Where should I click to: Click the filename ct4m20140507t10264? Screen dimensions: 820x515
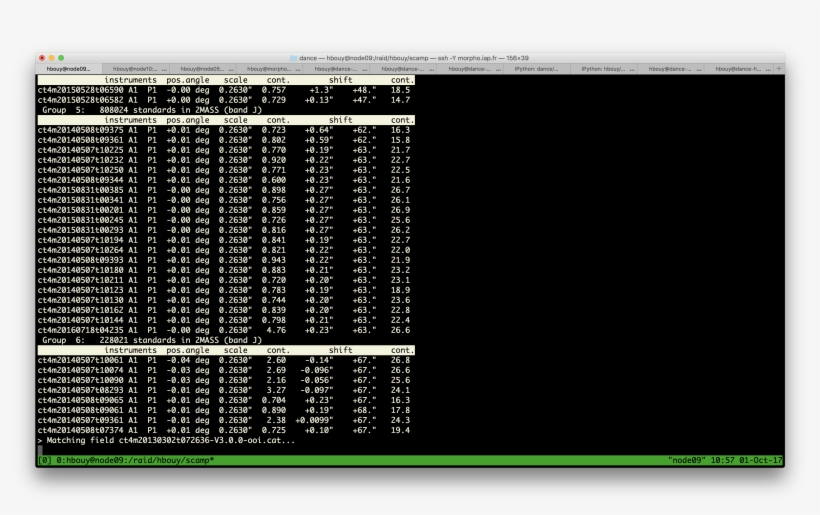(81, 250)
